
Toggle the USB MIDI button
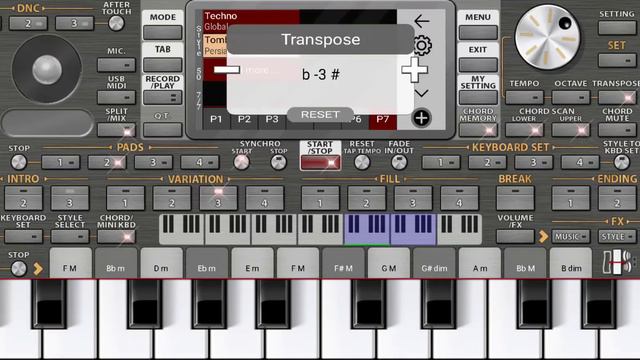click(x=116, y=98)
